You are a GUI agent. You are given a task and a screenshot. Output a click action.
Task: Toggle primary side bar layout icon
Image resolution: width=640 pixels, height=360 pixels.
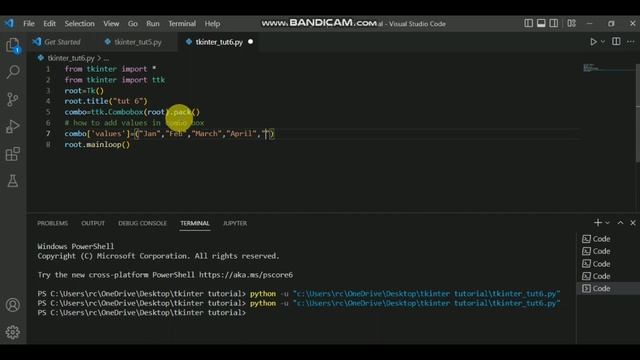coord(528,23)
